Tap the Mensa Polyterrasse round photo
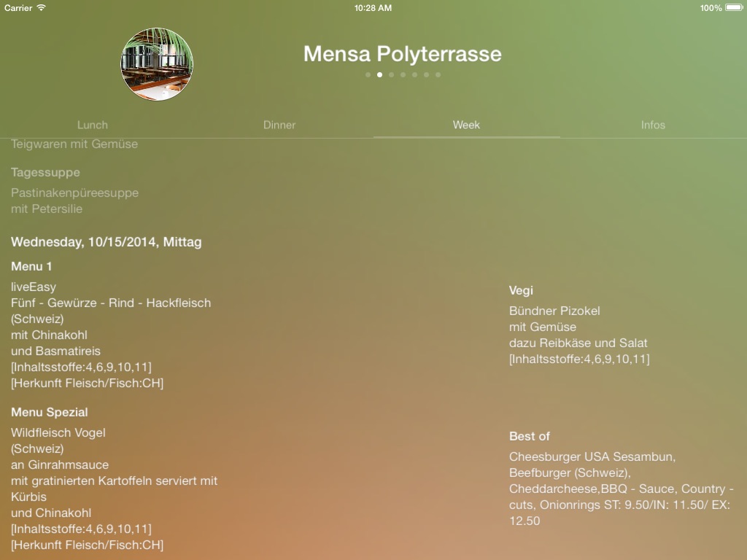Image resolution: width=747 pixels, height=560 pixels. pos(157,64)
